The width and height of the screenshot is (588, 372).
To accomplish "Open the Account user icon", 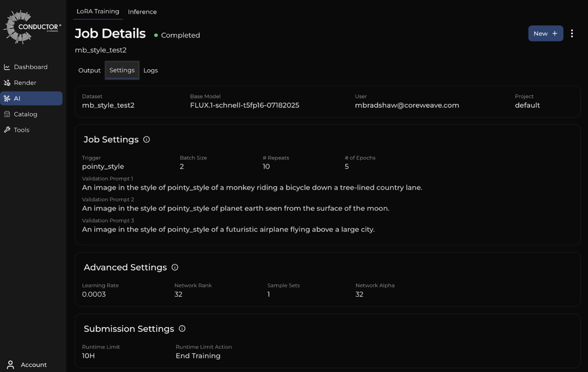I will 10,364.
